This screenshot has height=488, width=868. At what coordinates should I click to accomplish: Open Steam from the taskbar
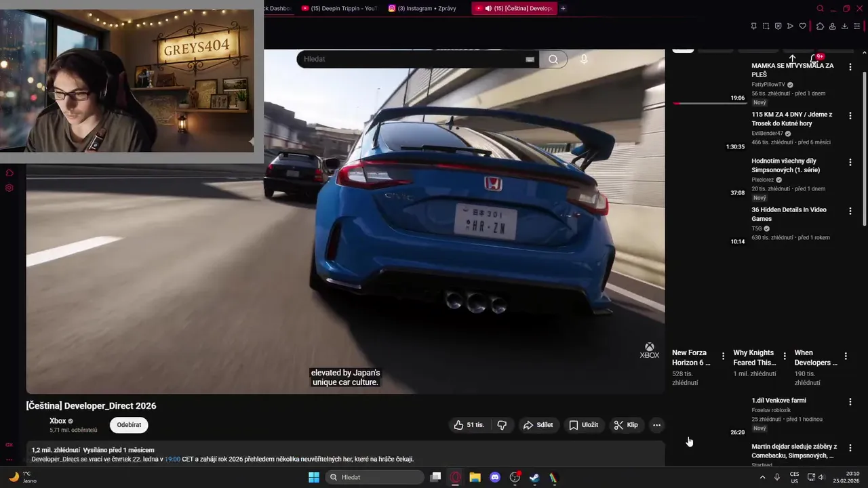534,477
